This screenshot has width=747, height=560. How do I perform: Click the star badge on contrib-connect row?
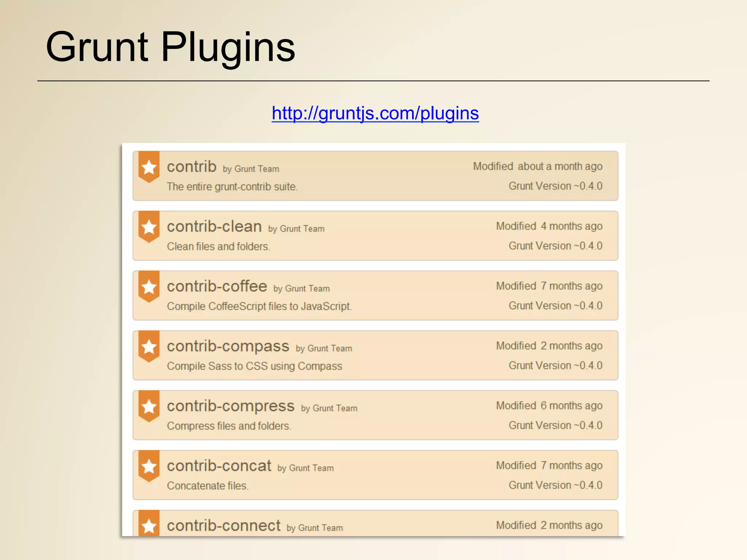149,523
